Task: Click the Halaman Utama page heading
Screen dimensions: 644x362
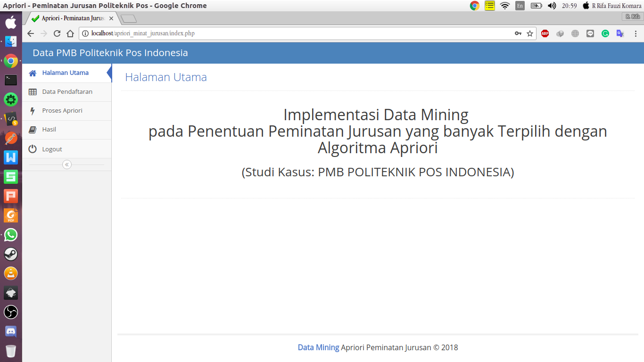Action: coord(166,77)
